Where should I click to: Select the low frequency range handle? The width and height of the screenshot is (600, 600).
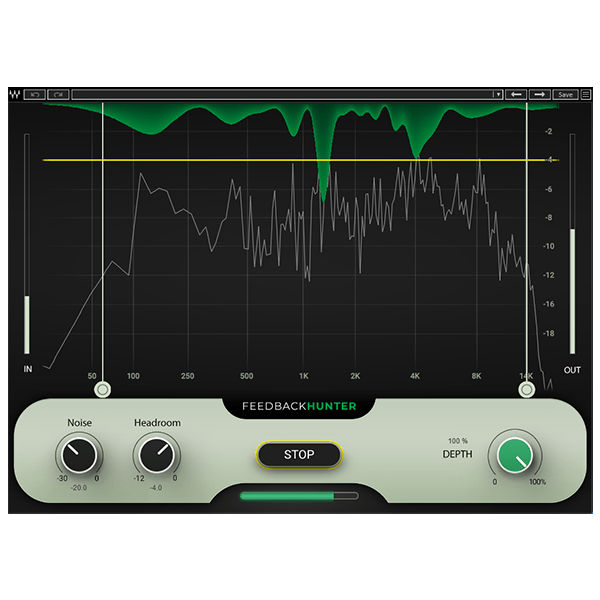click(x=103, y=390)
